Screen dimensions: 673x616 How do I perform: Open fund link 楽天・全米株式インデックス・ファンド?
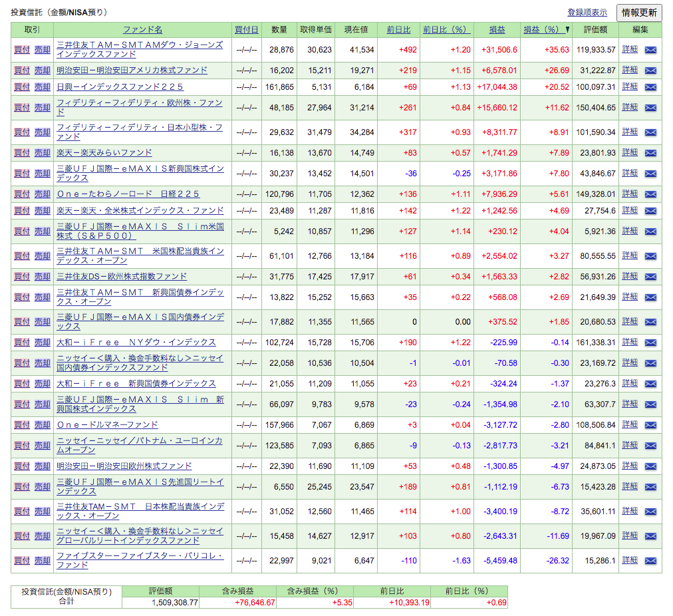(x=140, y=211)
